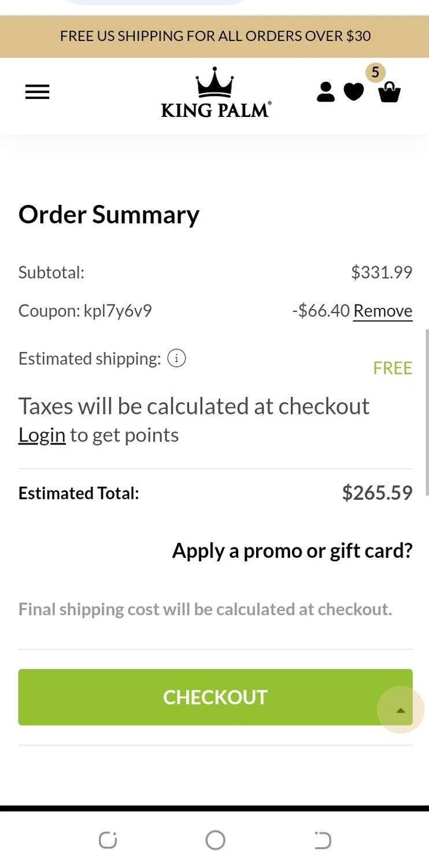
Task: Click the page scrollbar on right edge
Action: [x=427, y=412]
